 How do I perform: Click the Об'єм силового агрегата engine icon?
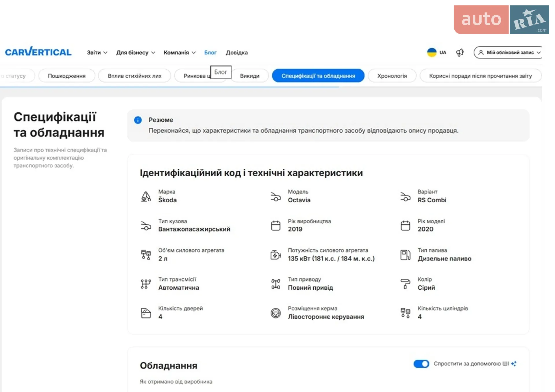click(146, 255)
